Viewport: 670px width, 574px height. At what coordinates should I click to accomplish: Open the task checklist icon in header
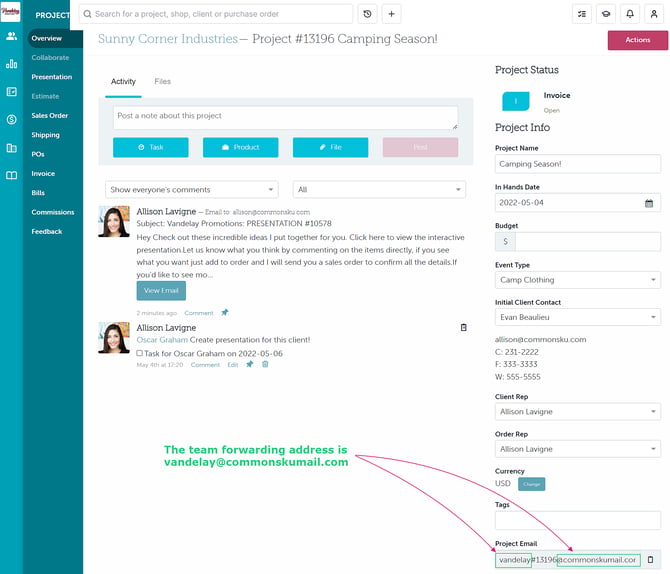(x=582, y=14)
